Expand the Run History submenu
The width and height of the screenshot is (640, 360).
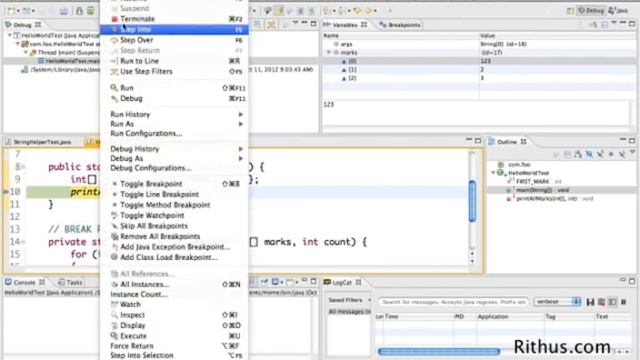coord(174,114)
